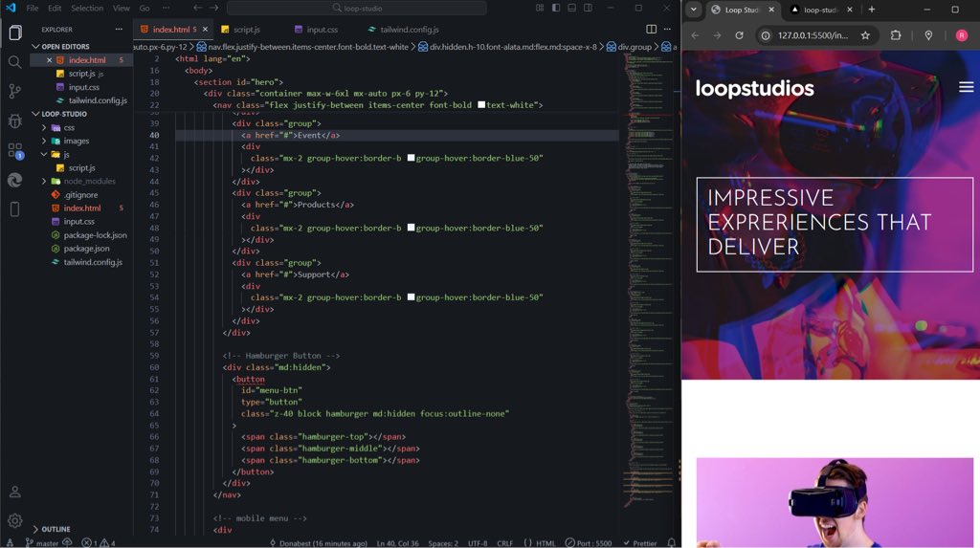980x548 pixels.
Task: Click border-blue-50 color swatch on line 54
Action: pyautogui.click(x=412, y=296)
